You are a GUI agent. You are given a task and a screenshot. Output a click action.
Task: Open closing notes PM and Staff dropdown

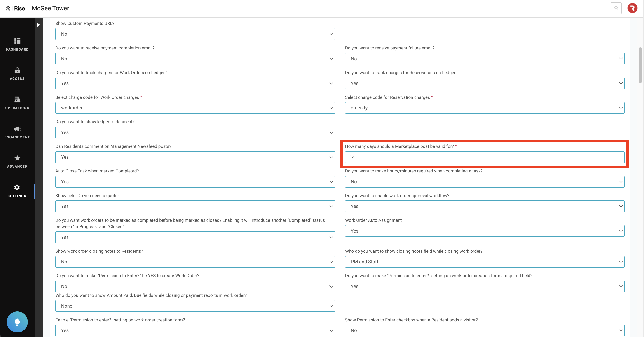click(x=484, y=262)
